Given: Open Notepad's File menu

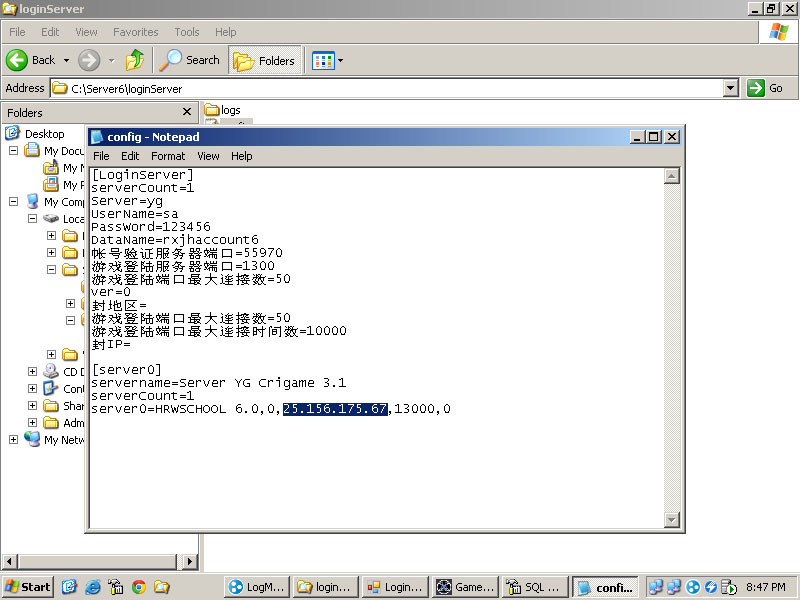Looking at the screenshot, I should pyautogui.click(x=101, y=156).
